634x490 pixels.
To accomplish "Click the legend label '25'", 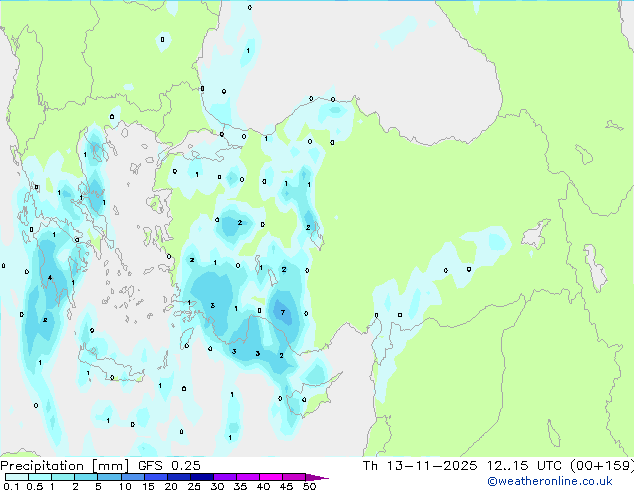I will pos(194,486).
